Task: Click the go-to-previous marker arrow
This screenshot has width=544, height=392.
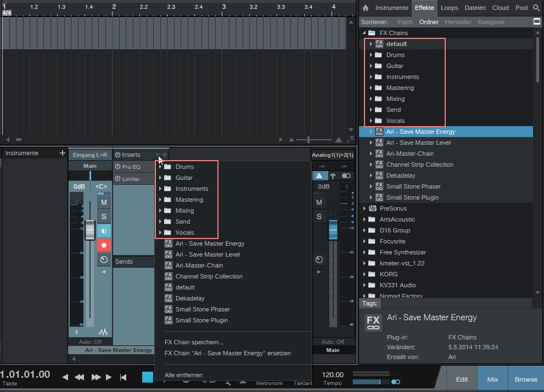Action: coord(65,377)
